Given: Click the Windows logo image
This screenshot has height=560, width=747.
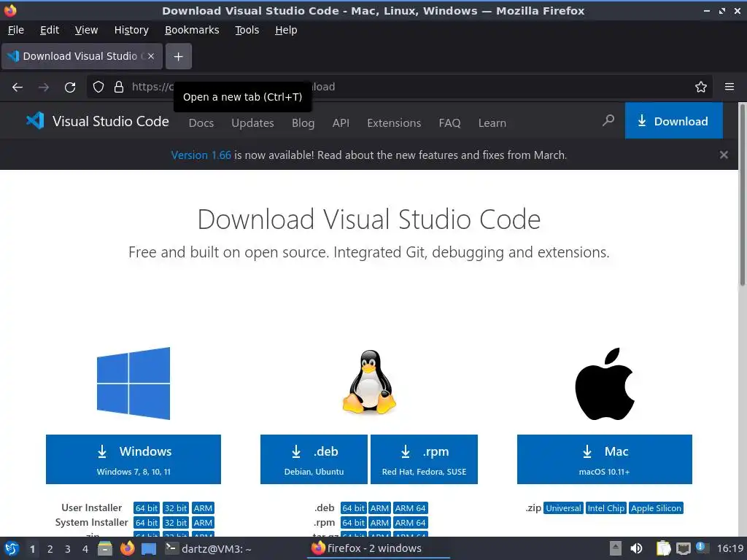Looking at the screenshot, I should click(133, 384).
